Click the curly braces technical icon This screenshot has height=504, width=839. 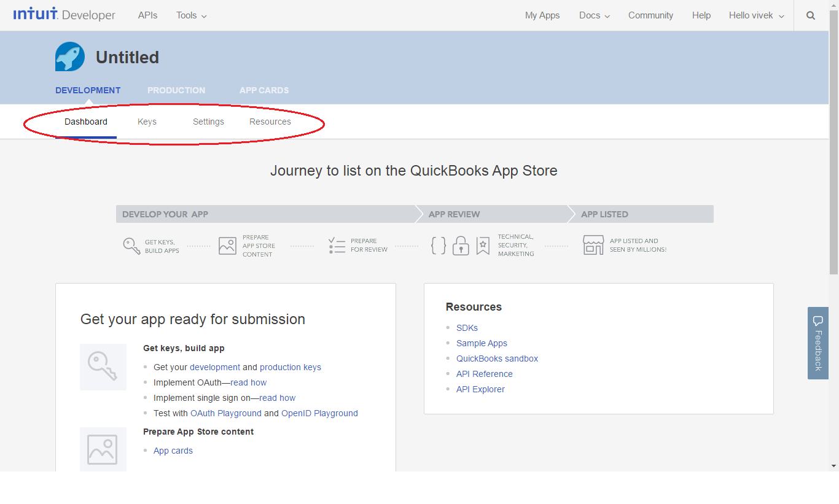coord(439,246)
